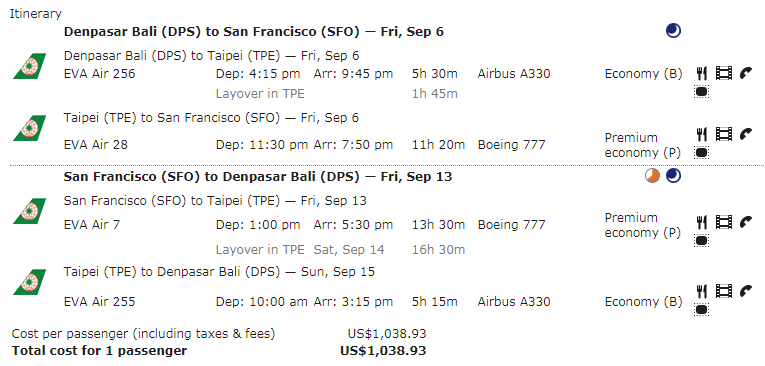Click the EVA Air logo next to flight 256
This screenshot has width=765, height=366.
(x=29, y=66)
